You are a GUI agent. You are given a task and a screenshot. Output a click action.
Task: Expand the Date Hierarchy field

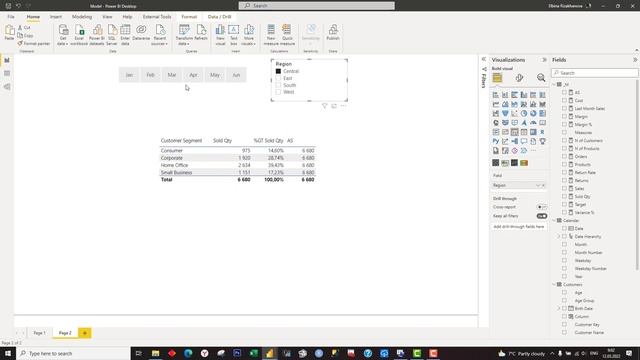(x=559, y=236)
